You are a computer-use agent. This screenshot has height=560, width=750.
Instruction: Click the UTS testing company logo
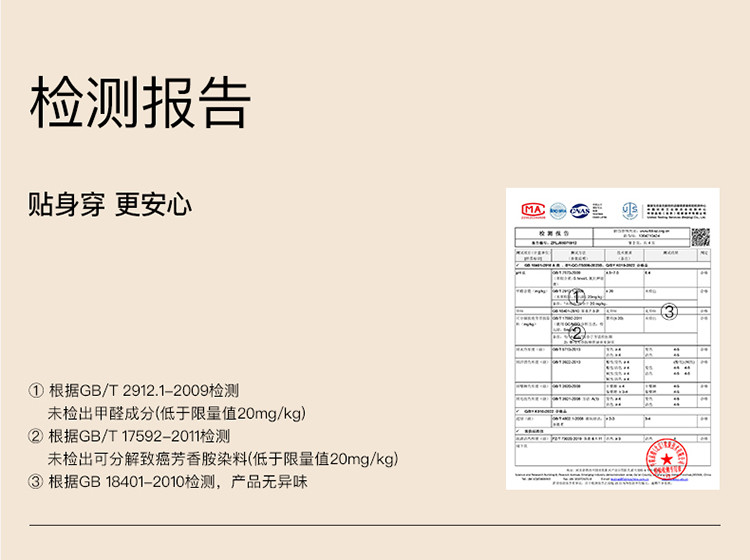[630, 210]
